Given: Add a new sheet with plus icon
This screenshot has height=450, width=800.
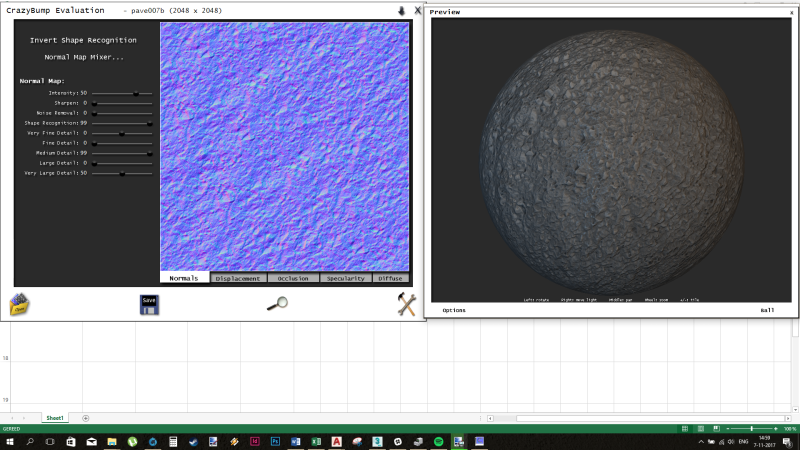Looking at the screenshot, I should click(x=86, y=417).
